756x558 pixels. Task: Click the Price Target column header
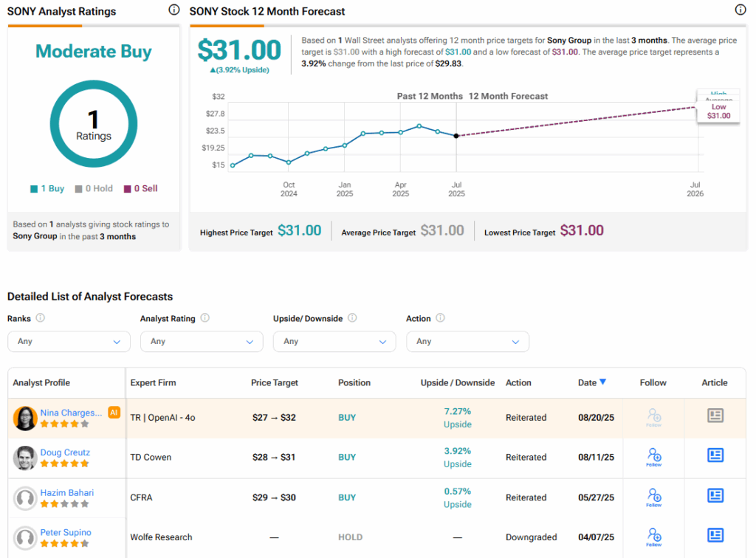click(x=275, y=383)
